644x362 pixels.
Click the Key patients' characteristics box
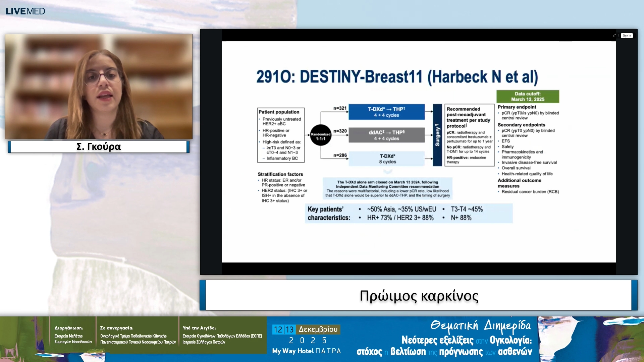pos(409,214)
